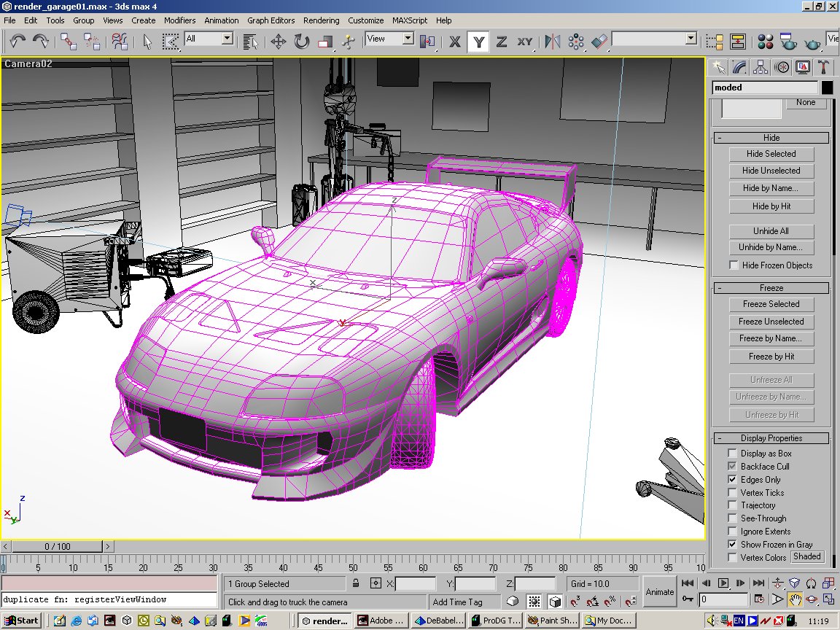Click the black object color swatch
Image resolution: width=840 pixels, height=630 pixels.
(827, 87)
